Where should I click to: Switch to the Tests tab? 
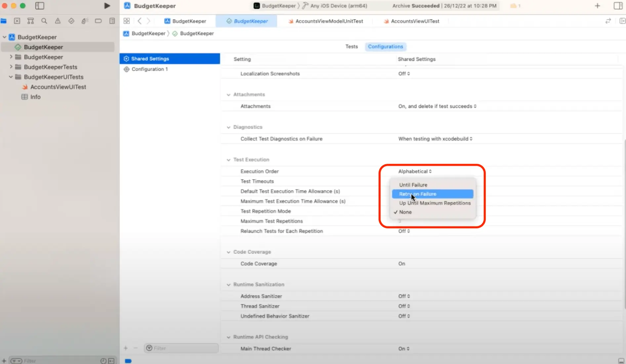352,47
